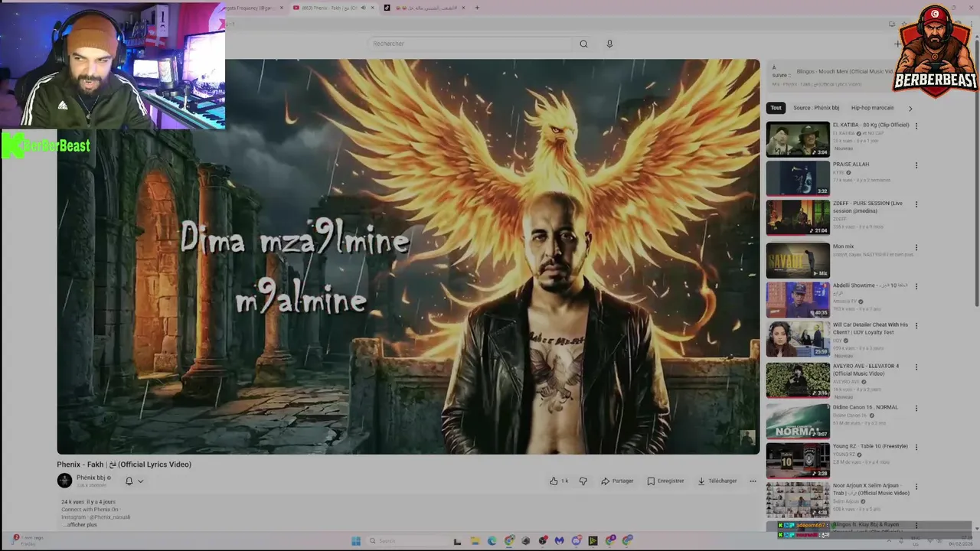Open PRAISE ALLAH video thumbnail
This screenshot has height=551, width=980.
tap(798, 178)
